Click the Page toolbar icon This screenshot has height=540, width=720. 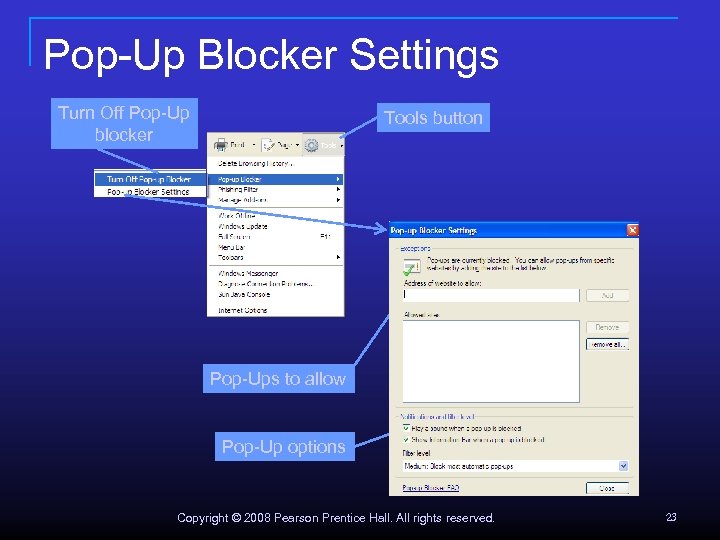(x=268, y=145)
